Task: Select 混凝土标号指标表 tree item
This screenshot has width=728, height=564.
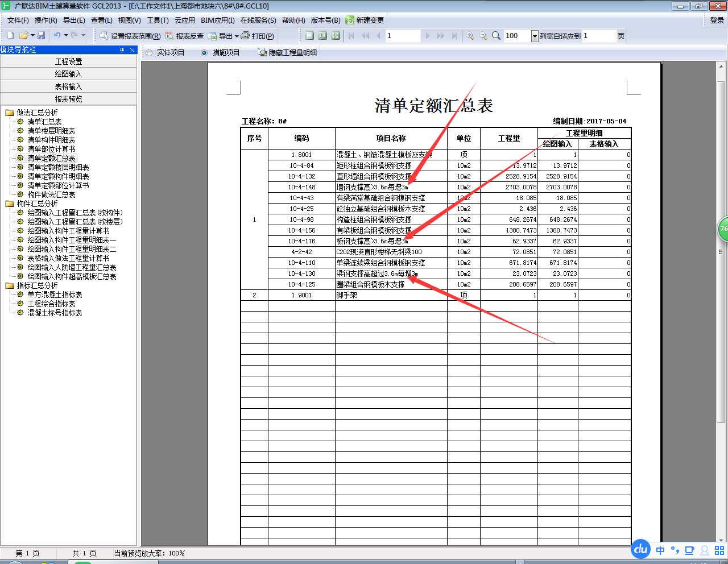Action: coord(55,313)
